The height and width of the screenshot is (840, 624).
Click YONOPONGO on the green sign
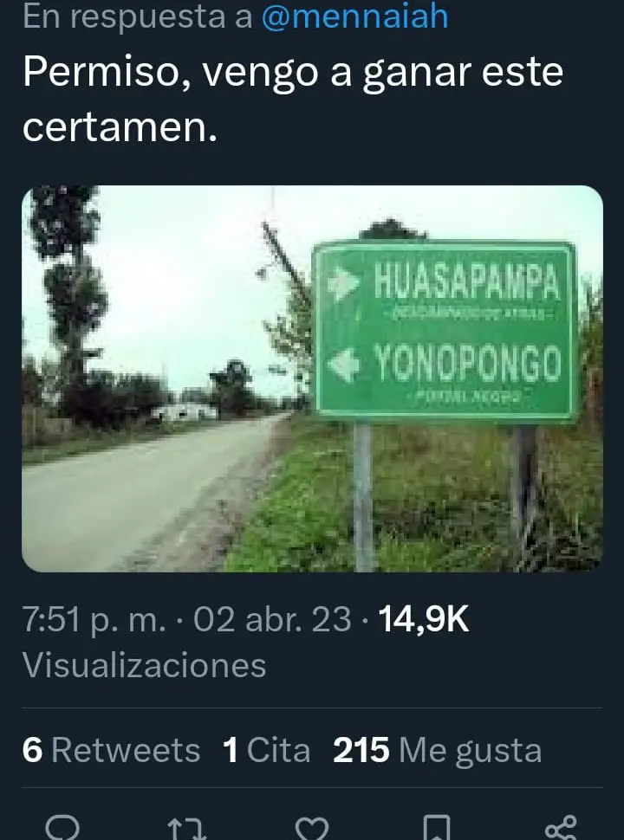pyautogui.click(x=467, y=363)
